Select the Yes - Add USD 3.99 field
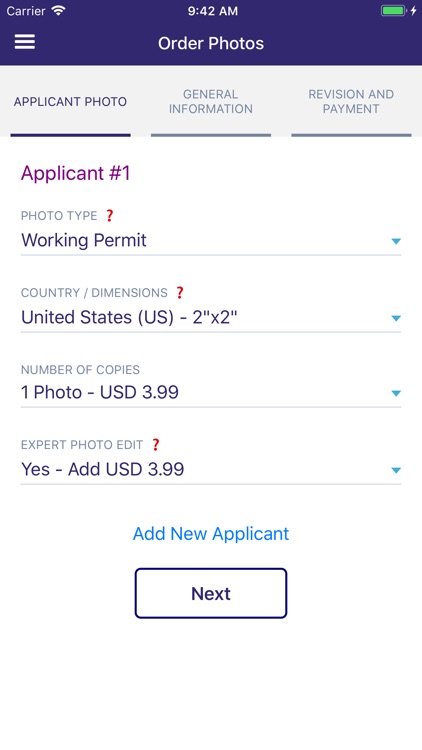The width and height of the screenshot is (422, 750). [x=211, y=470]
